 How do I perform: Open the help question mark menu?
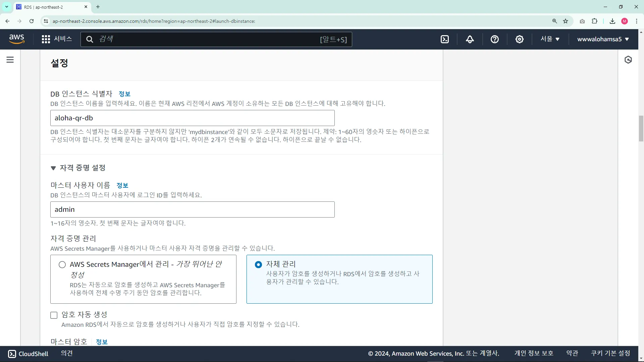[x=494, y=39]
